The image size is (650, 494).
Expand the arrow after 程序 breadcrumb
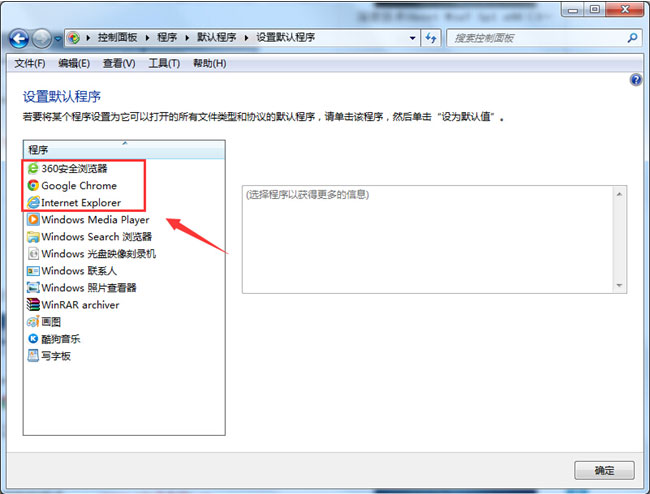click(187, 38)
